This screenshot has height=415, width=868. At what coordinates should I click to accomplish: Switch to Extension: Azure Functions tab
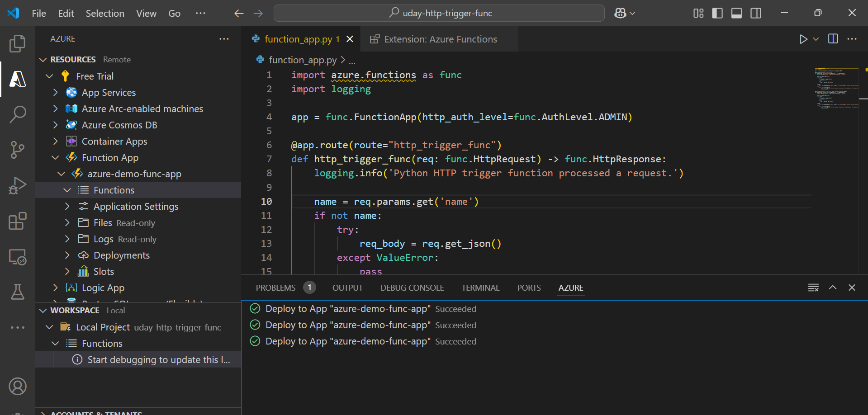[x=440, y=39]
